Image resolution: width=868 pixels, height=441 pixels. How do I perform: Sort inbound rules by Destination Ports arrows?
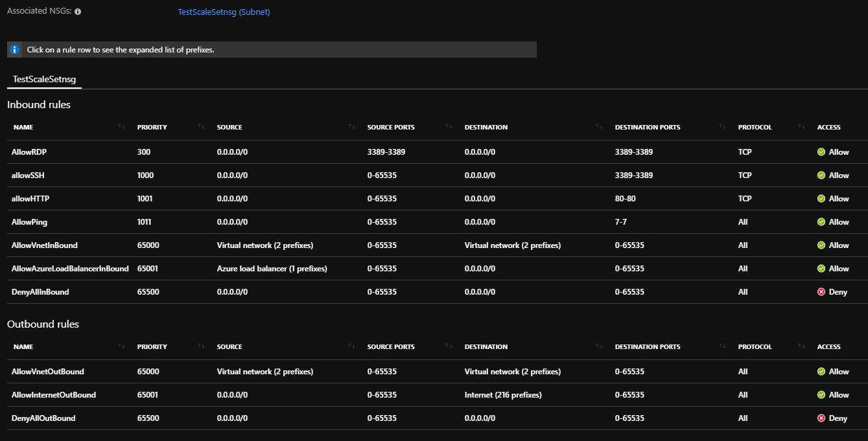point(722,127)
